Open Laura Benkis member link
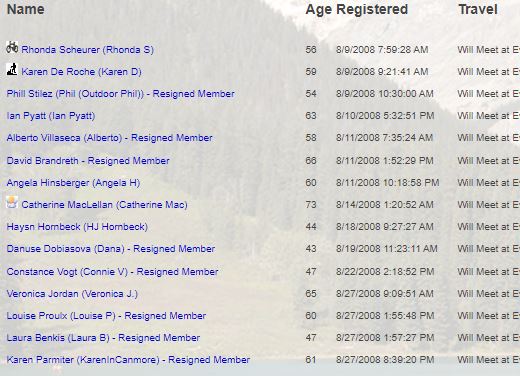The width and height of the screenshot is (520, 376). point(103,338)
